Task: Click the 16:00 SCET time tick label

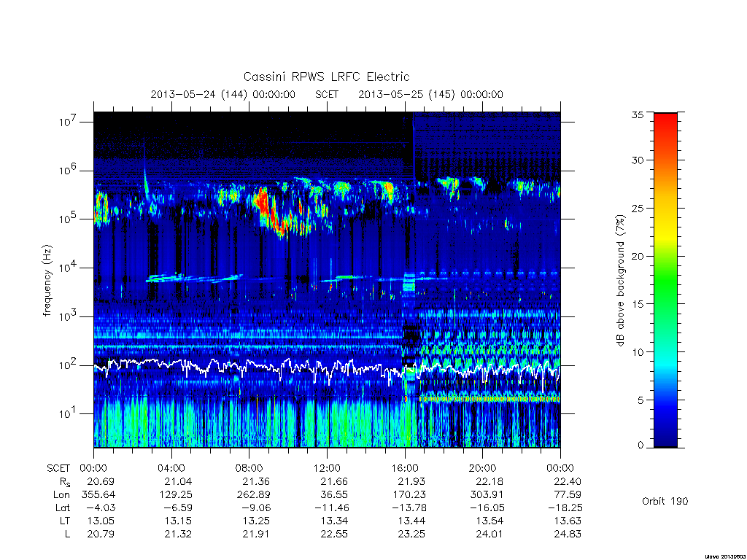Action: coord(405,468)
